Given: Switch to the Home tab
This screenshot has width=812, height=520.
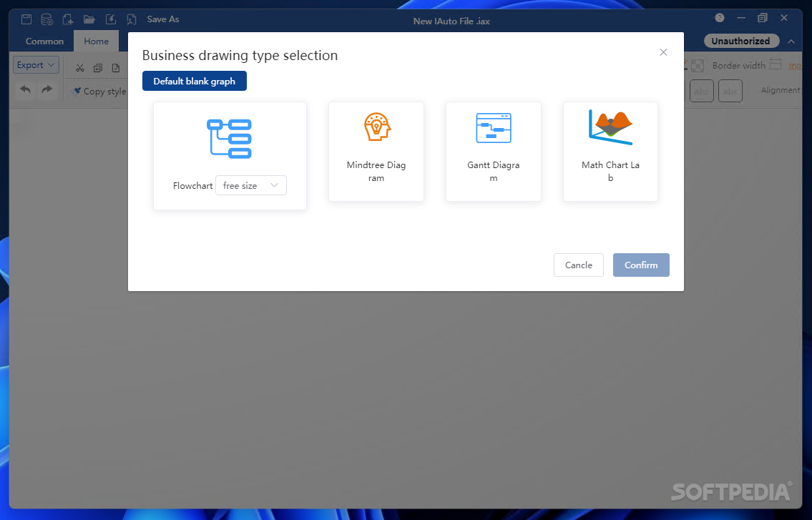Looking at the screenshot, I should pyautogui.click(x=97, y=41).
